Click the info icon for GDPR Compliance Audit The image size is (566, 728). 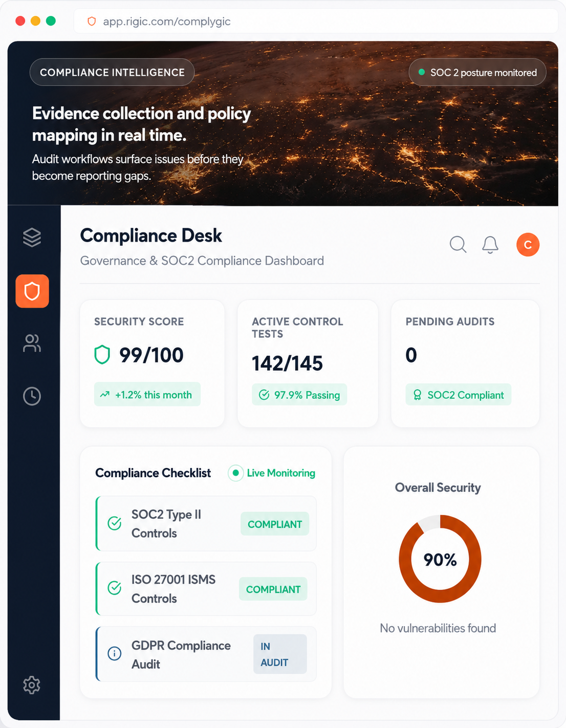[115, 654]
